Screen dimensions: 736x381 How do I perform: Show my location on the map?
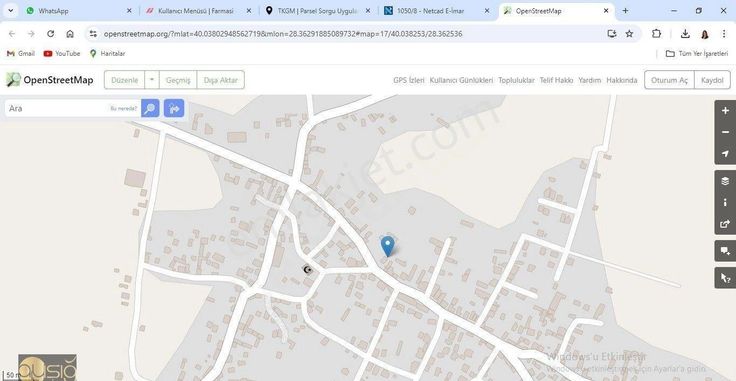pyautogui.click(x=725, y=154)
